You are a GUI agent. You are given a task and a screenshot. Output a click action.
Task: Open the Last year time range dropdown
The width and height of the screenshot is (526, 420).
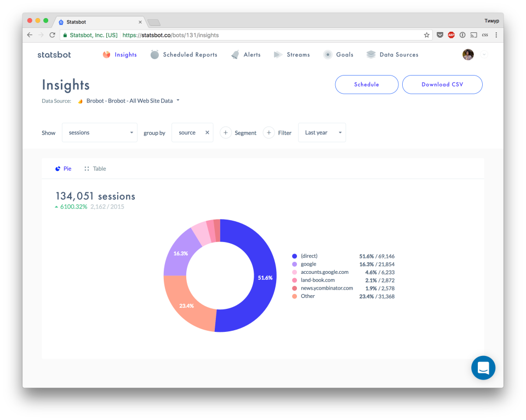pyautogui.click(x=322, y=133)
